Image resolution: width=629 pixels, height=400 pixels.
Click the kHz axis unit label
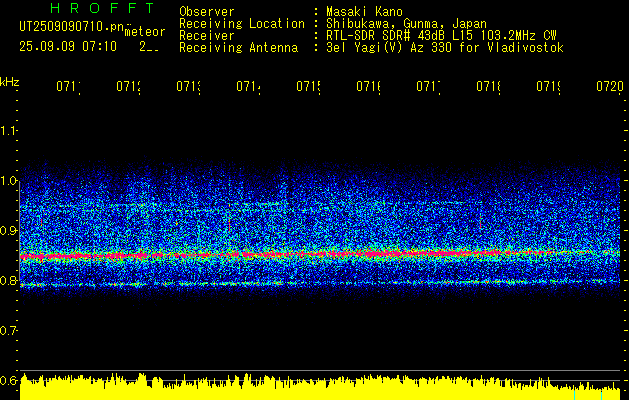point(9,82)
